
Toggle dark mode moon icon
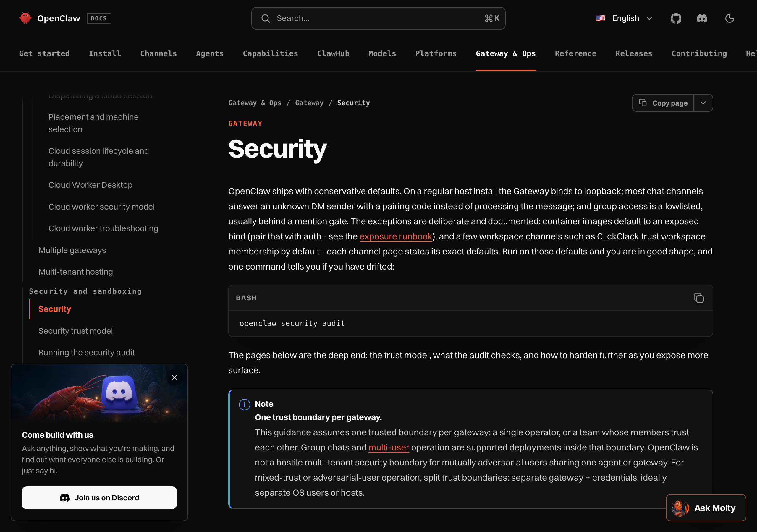pyautogui.click(x=729, y=18)
